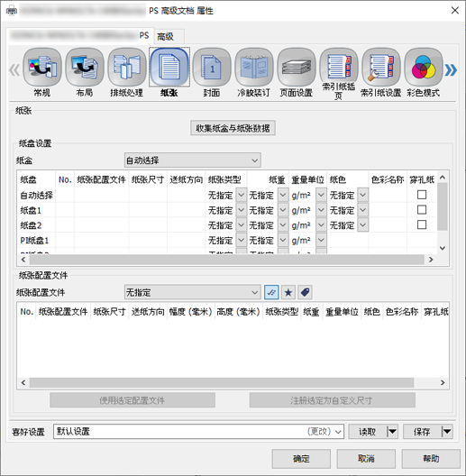The width and height of the screenshot is (466, 476).
Task: Open 重量单位 g/m² dropdown in the 纸盘2 row
Action: point(321,225)
